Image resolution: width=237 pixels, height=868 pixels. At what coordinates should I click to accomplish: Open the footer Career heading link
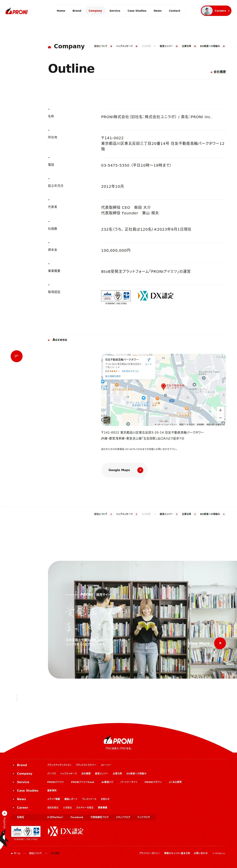[x=23, y=807]
